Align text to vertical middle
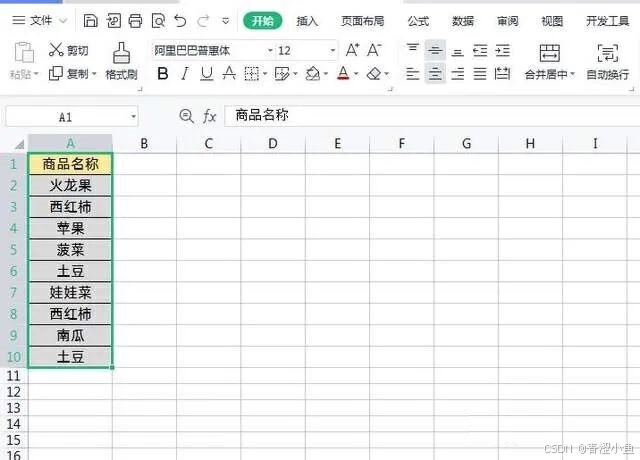 (435, 51)
